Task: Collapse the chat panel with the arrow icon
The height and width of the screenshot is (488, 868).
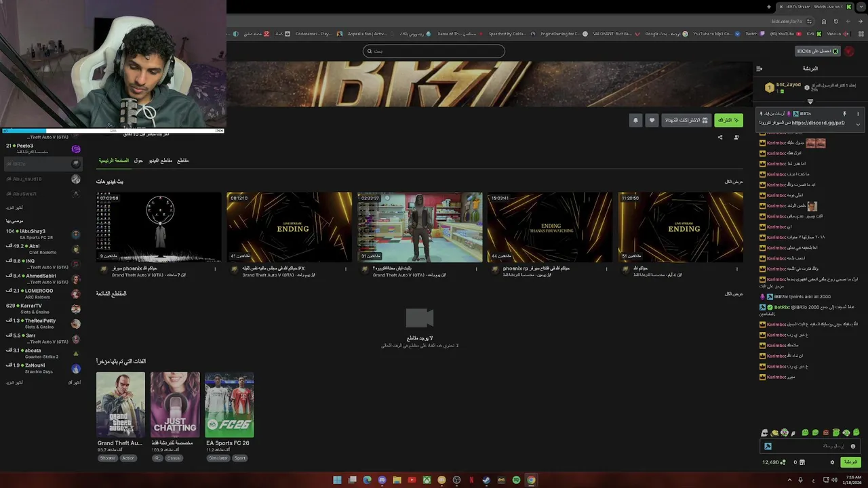Action: pyautogui.click(x=759, y=68)
